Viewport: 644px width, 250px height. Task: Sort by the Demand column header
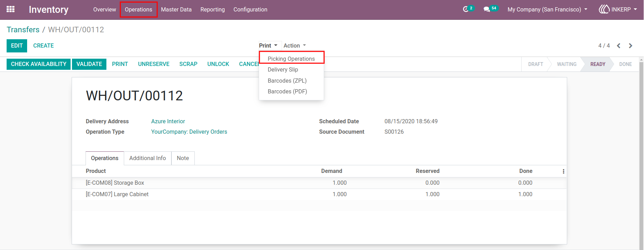pos(331,171)
